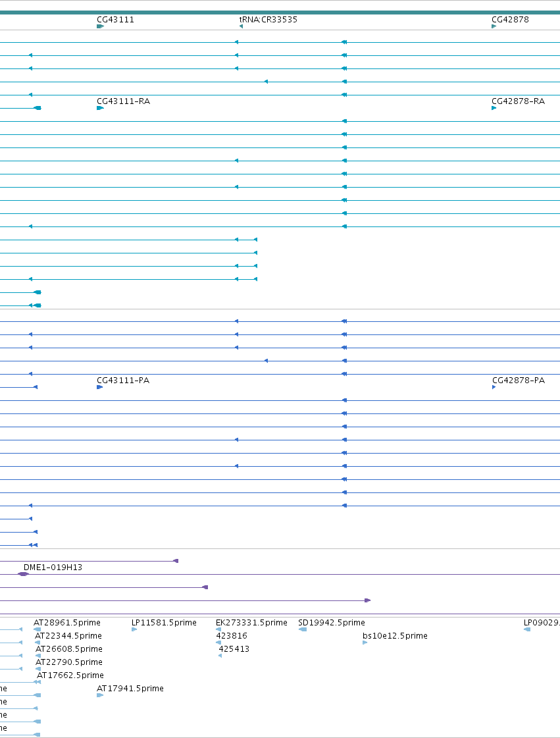Click the AT28961.5prime arrow glyph

coord(37,629)
